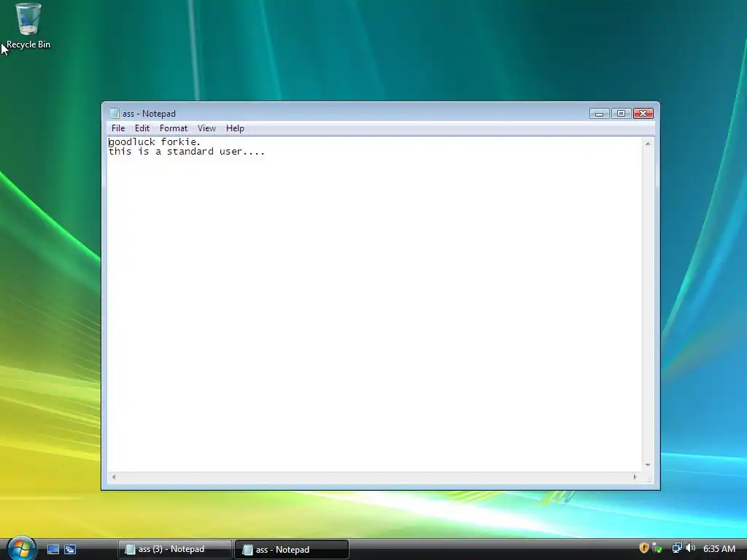
Task: Click the Notepad window resize grip
Action: tap(649, 480)
